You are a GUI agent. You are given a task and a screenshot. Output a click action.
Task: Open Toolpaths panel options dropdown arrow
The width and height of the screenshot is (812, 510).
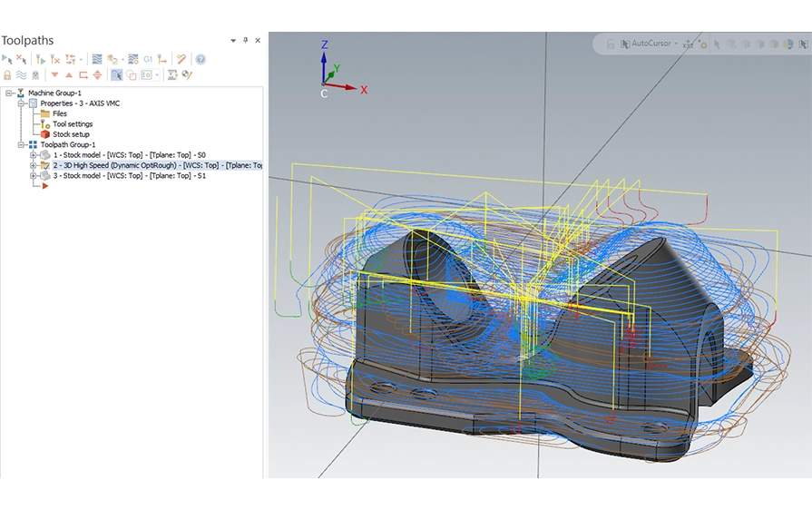pyautogui.click(x=233, y=41)
